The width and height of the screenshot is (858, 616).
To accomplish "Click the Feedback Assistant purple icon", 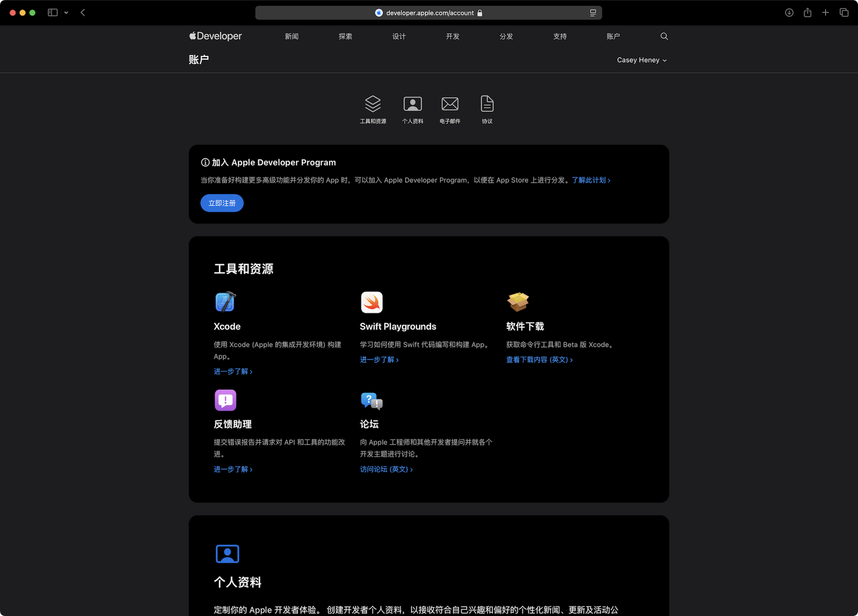I will pyautogui.click(x=225, y=400).
